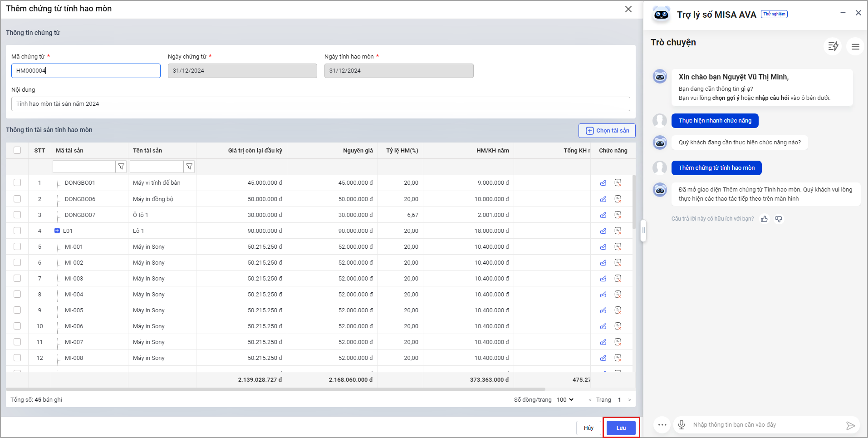Open filter icon in Mã tài sản column

tap(121, 167)
